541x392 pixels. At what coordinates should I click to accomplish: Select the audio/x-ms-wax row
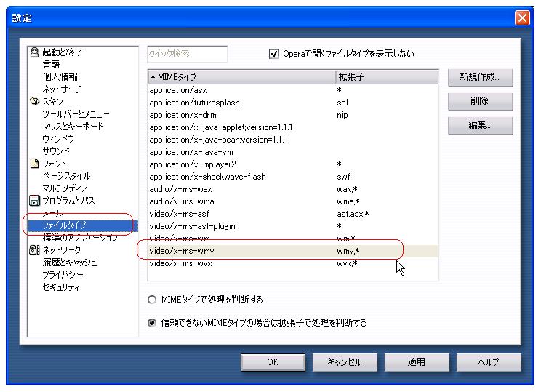click(293, 189)
